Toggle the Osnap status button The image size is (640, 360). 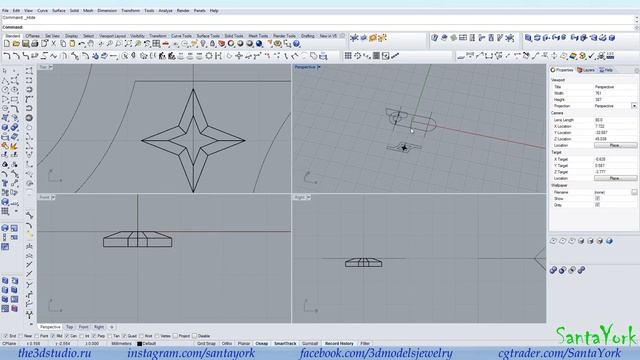click(262, 344)
